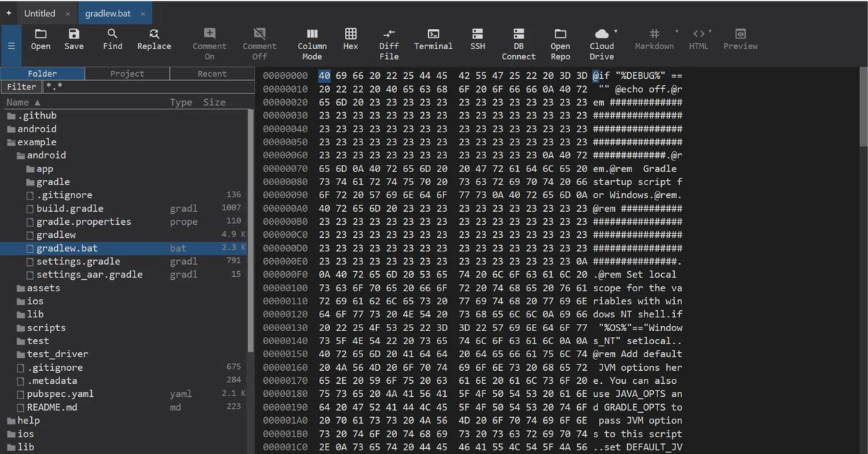
Task: Click the editor vertical scrollbar
Action: click(x=863, y=108)
